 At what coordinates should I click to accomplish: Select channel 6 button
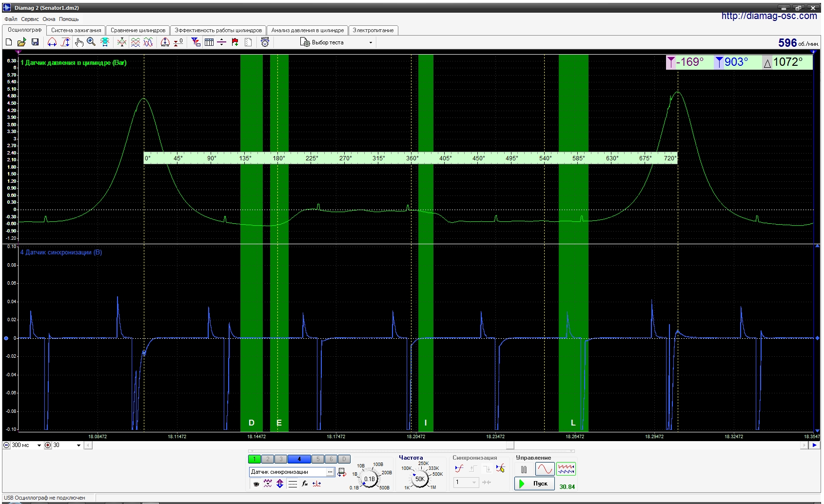[x=331, y=459]
